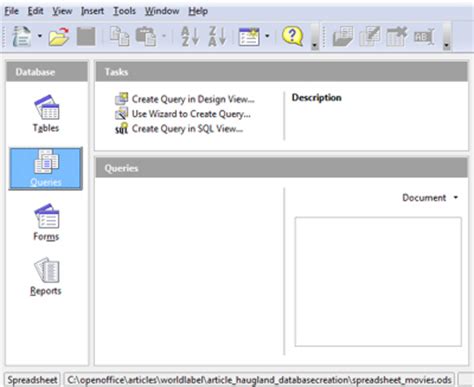Click the New document toolbar icon

pos(22,36)
